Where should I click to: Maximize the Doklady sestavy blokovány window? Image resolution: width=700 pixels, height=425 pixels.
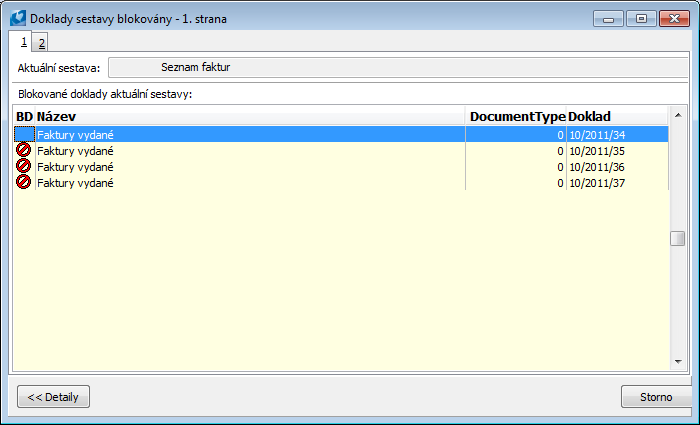pyautogui.click(x=641, y=19)
